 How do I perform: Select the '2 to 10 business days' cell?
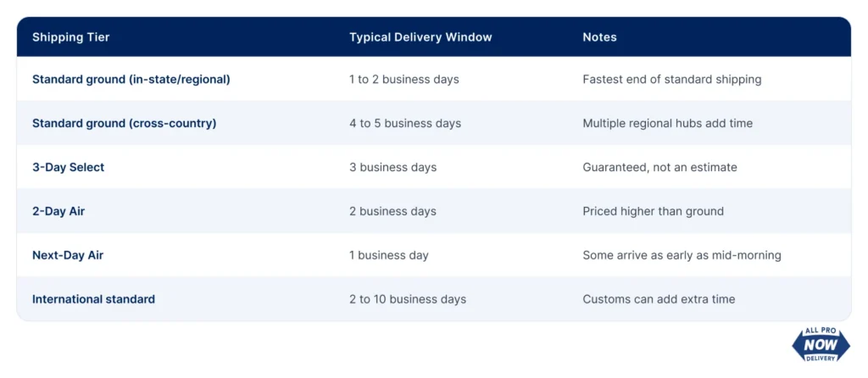click(x=408, y=299)
